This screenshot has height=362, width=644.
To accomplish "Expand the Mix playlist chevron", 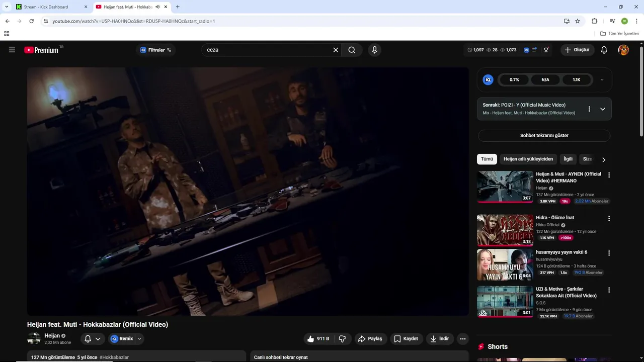I will tap(603, 109).
